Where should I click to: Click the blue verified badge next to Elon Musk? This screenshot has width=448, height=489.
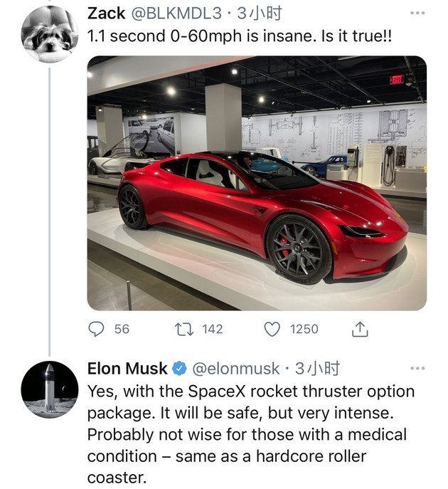[180, 369]
